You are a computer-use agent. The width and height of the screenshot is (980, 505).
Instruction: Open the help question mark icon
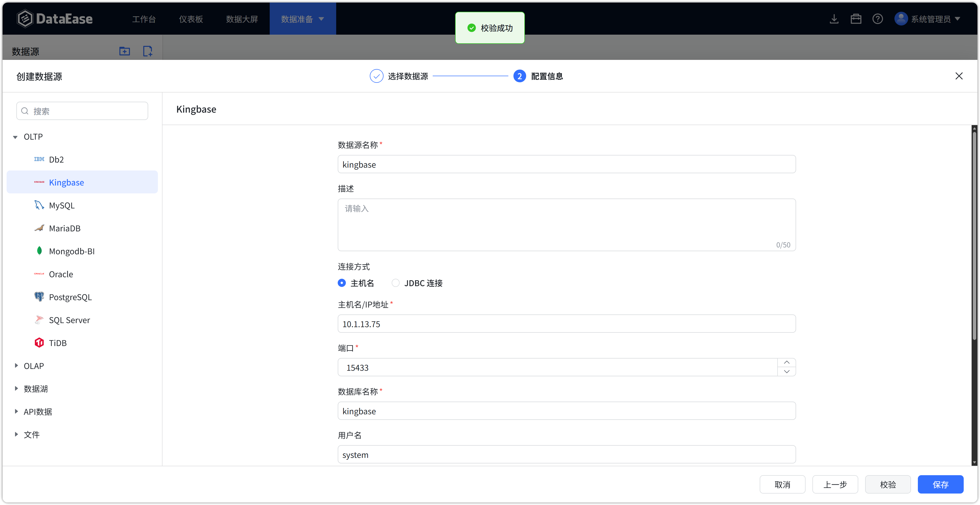click(x=878, y=19)
